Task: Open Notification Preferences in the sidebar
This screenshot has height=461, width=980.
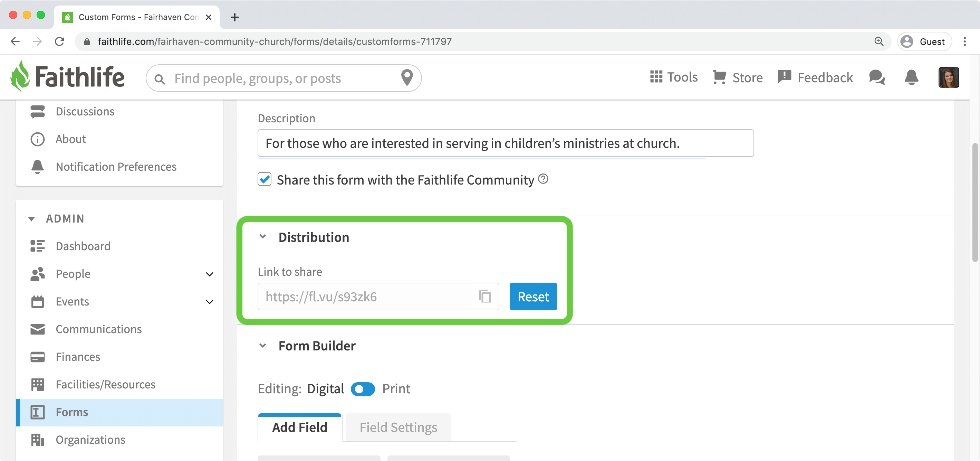Action: tap(119, 167)
